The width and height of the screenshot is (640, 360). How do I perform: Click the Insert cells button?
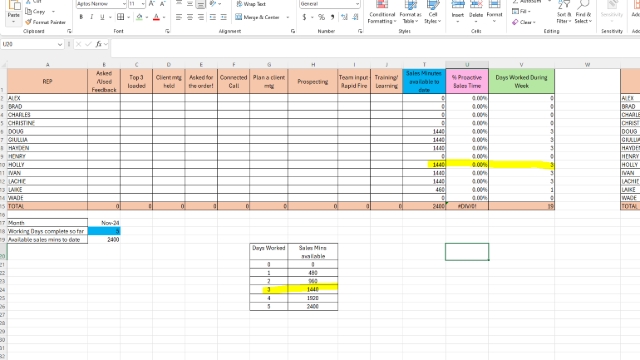click(x=458, y=12)
